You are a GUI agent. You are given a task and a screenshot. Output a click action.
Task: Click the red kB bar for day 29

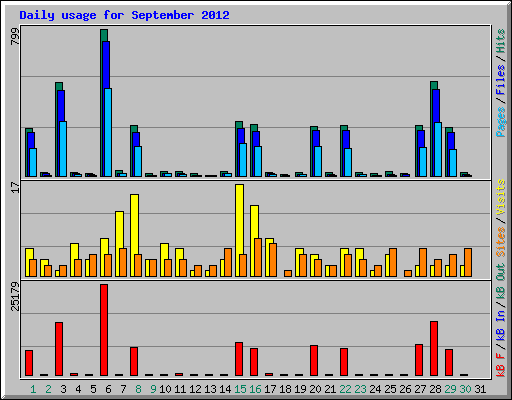449,362
